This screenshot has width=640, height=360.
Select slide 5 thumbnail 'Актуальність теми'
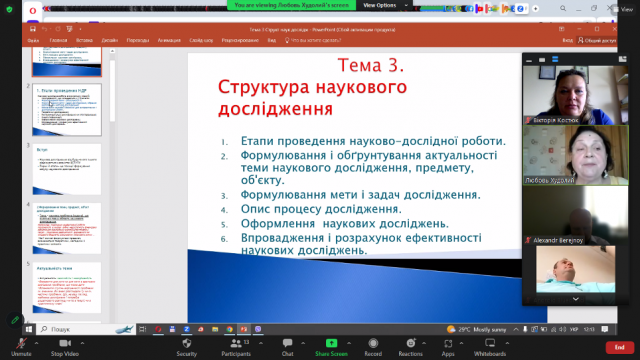[x=67, y=287]
